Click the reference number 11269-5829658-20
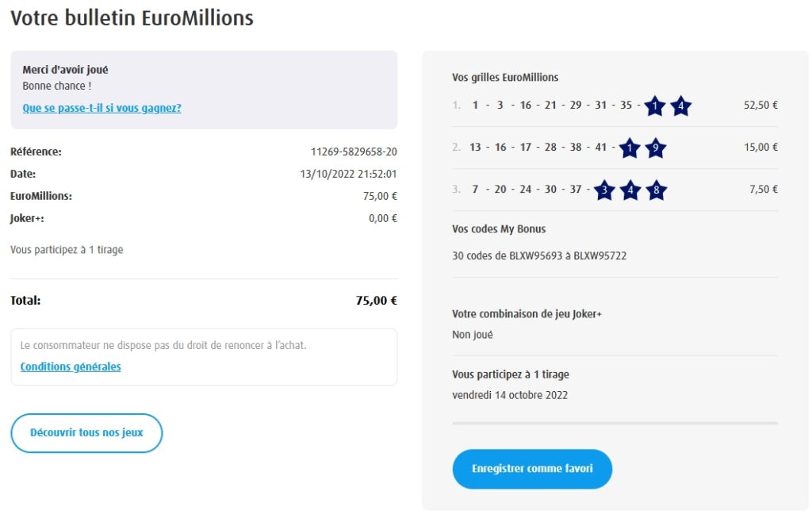Image resolution: width=812 pixels, height=522 pixels. click(x=354, y=152)
